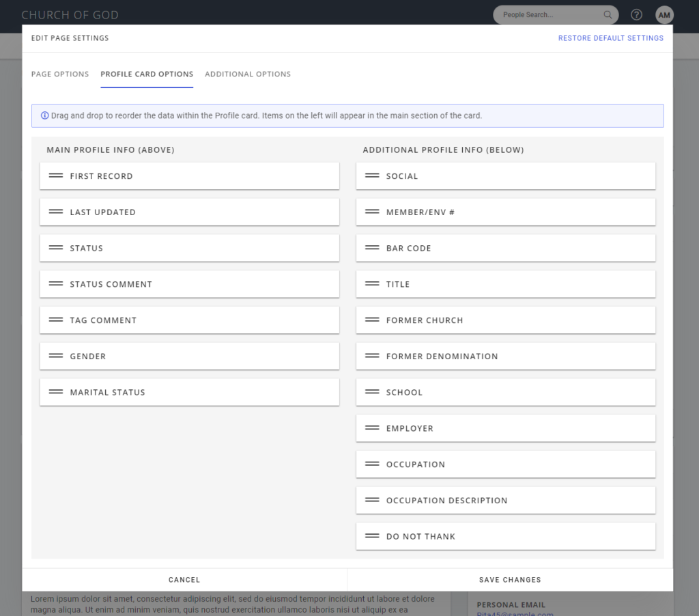Viewport: 699px width, 616px height.
Task: Grab the drag handle for Marital Status
Action: (56, 392)
